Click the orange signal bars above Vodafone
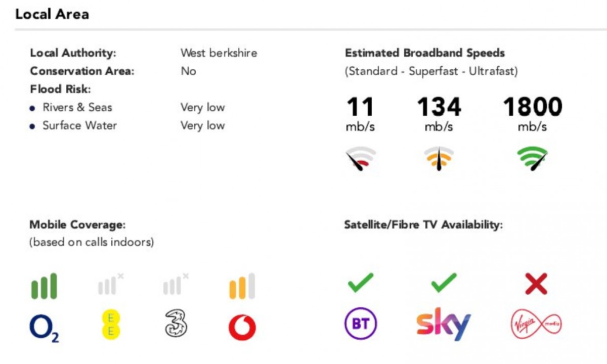Viewport: 607px width, 364px height. pyautogui.click(x=242, y=286)
